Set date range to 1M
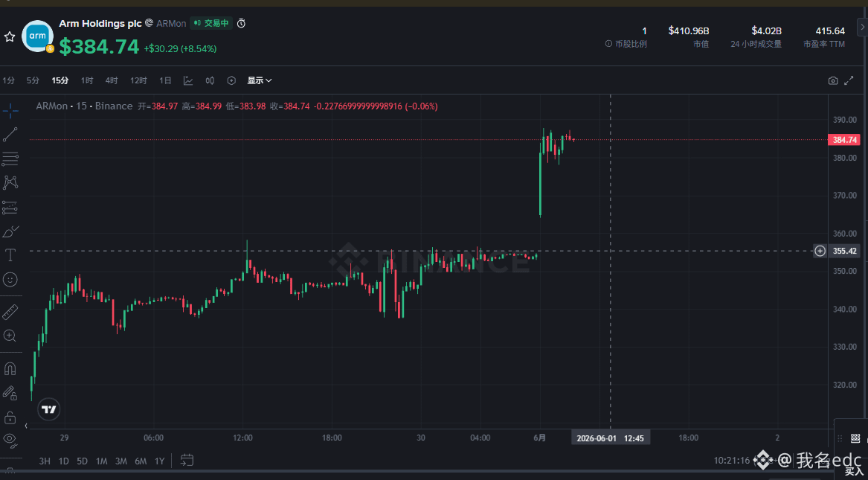Viewport: 868px width, 480px height. pyautogui.click(x=101, y=461)
